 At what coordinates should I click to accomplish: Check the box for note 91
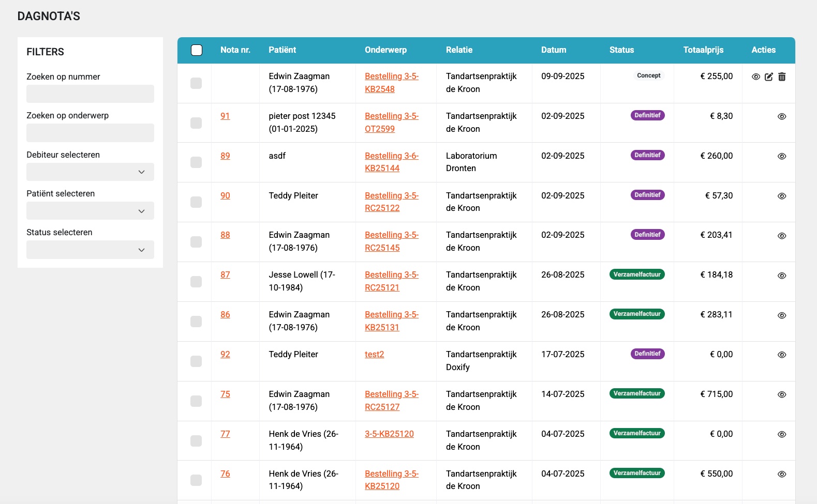point(196,123)
